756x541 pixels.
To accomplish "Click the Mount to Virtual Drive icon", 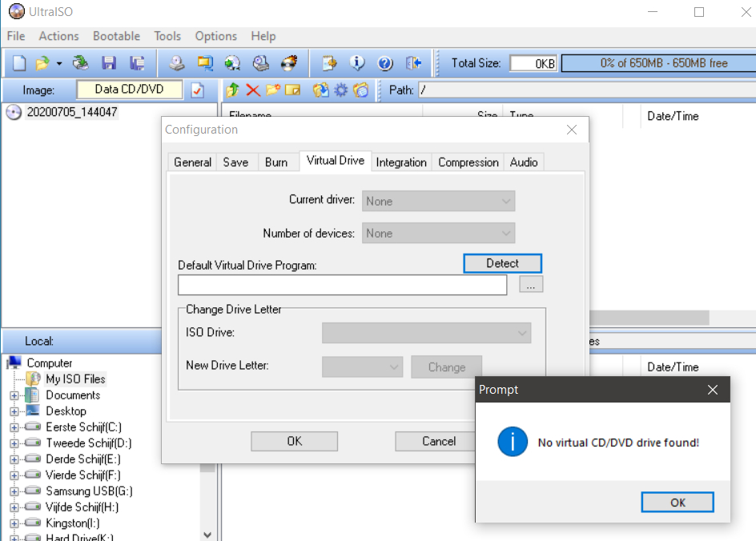I will (x=261, y=63).
